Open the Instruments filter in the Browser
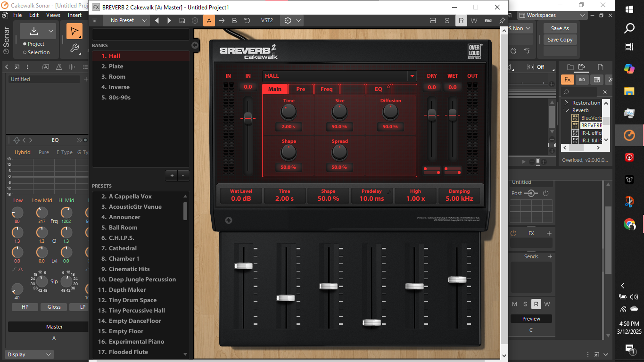 tap(596, 79)
